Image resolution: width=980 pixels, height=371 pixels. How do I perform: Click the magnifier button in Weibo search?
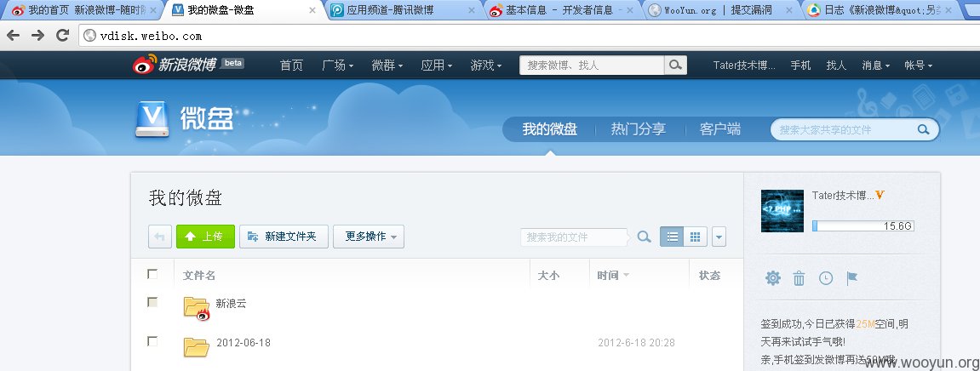pyautogui.click(x=675, y=65)
